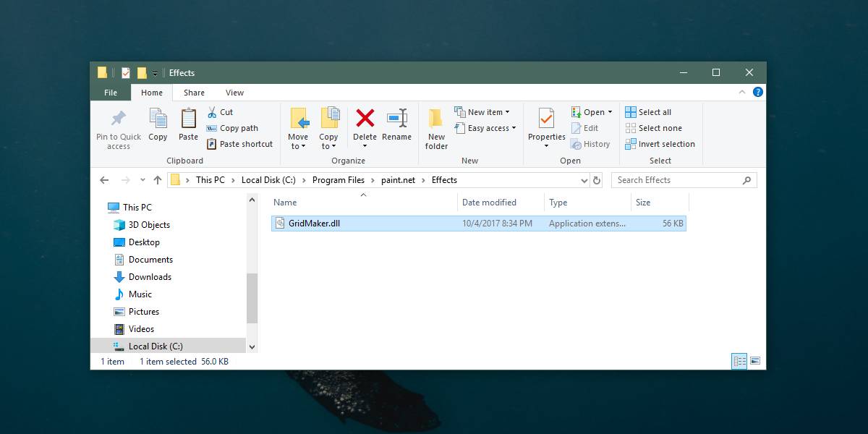Refresh the Effects folder view
The height and width of the screenshot is (434, 868).
[x=595, y=179]
